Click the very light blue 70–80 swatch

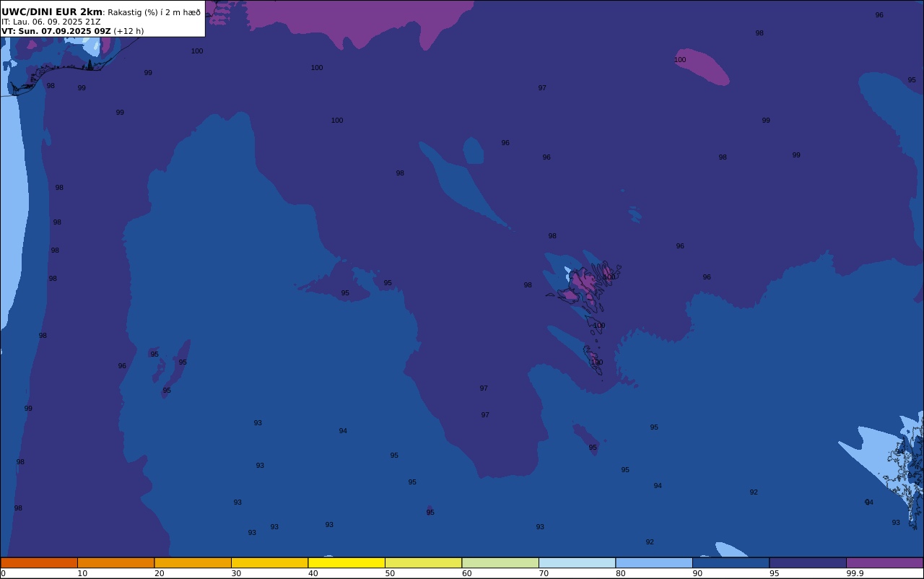pyautogui.click(x=577, y=562)
